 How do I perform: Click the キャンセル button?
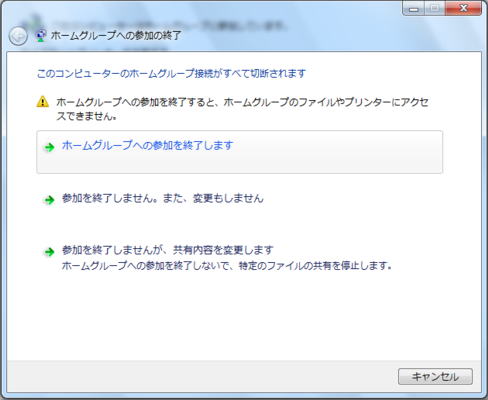click(435, 377)
